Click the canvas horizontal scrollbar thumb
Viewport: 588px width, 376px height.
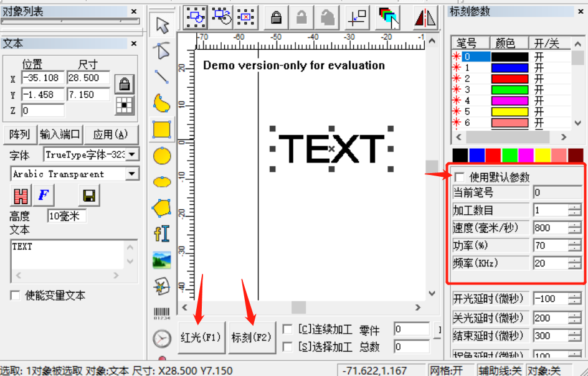298,308
